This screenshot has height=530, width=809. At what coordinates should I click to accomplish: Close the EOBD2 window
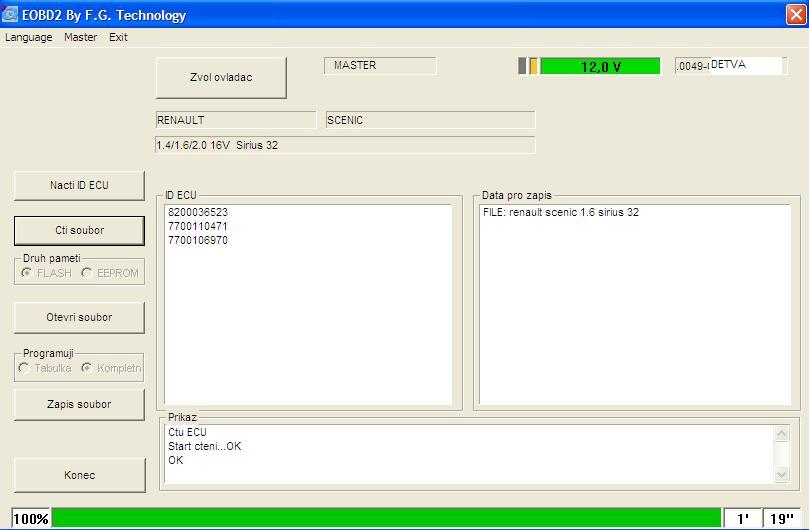coord(795,15)
